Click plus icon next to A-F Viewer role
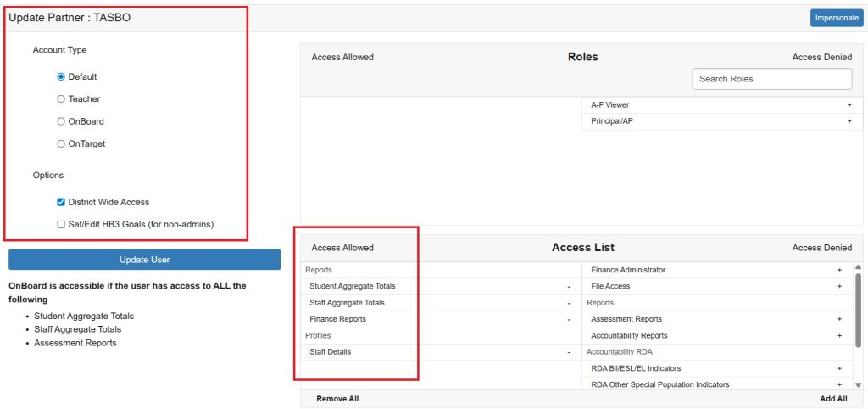Screen dimensions: 868x409 [849, 105]
